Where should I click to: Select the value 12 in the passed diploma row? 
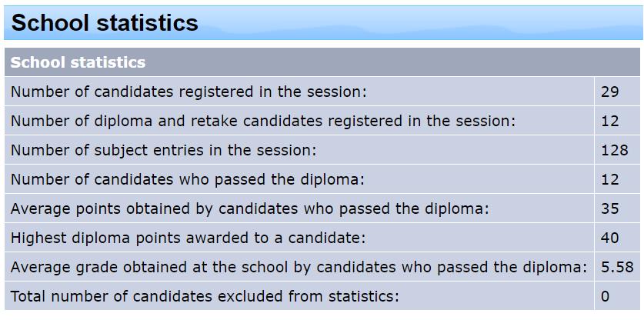609,179
